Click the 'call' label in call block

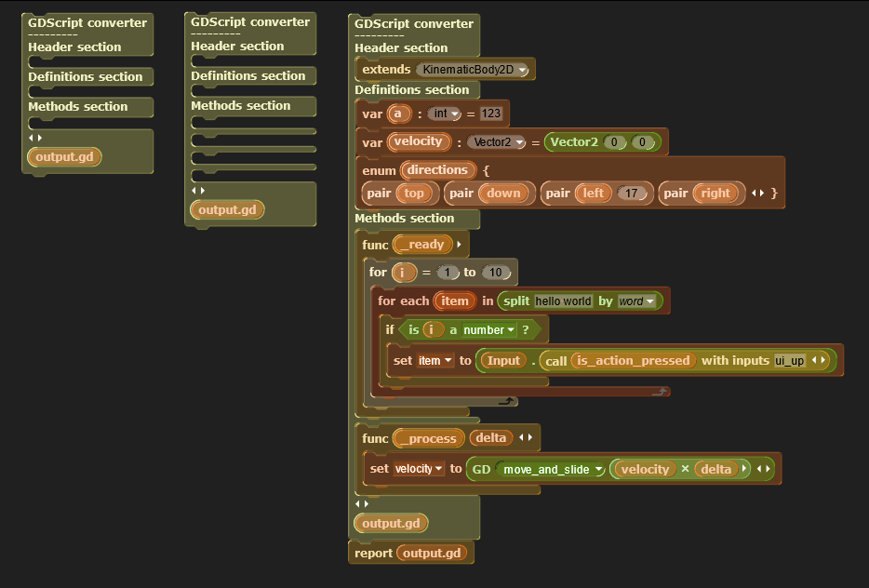click(555, 361)
